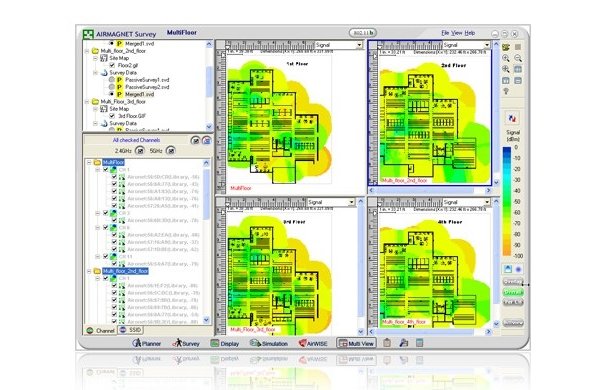The width and height of the screenshot is (600, 390).
Task: Uncheck the 3rd Floor.GIF checkbox
Action: [x=112, y=116]
